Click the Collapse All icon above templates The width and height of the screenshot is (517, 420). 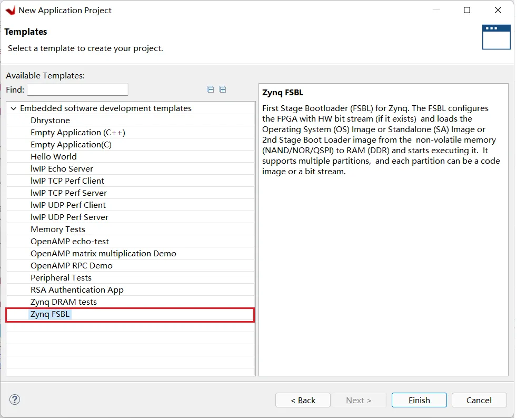click(211, 89)
